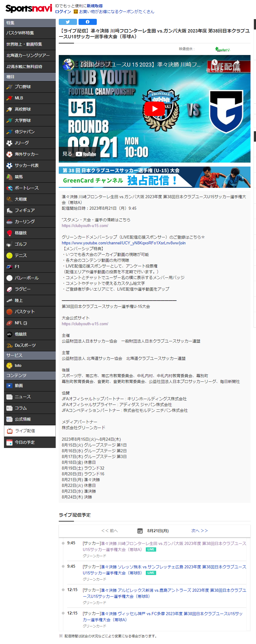Open バスケW杯特集 menu item
The image size is (256, 644).
point(30,33)
